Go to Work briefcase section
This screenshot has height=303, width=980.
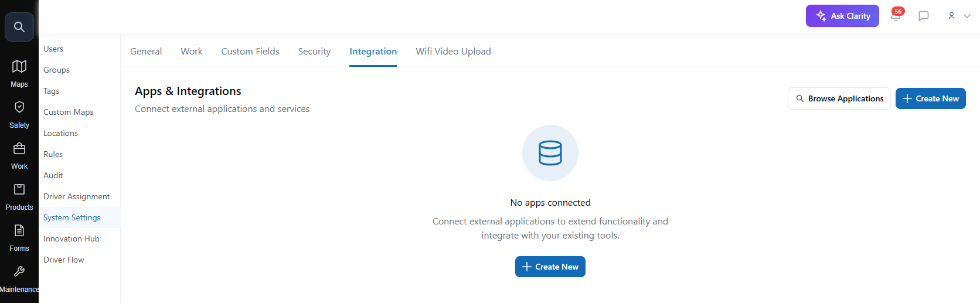pos(19,155)
